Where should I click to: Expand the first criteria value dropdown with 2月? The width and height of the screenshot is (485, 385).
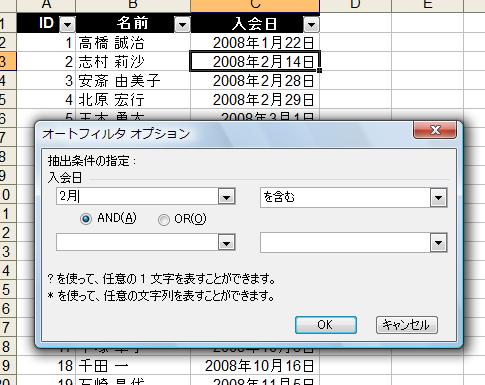pos(227,197)
